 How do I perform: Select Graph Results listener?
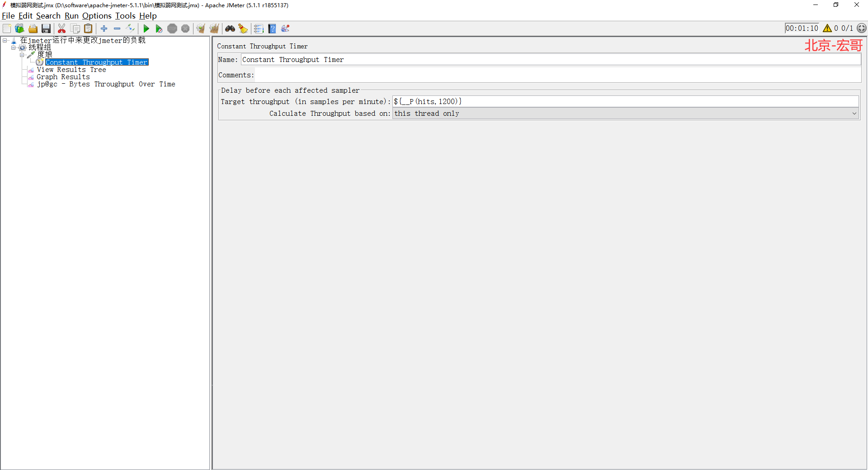point(63,77)
